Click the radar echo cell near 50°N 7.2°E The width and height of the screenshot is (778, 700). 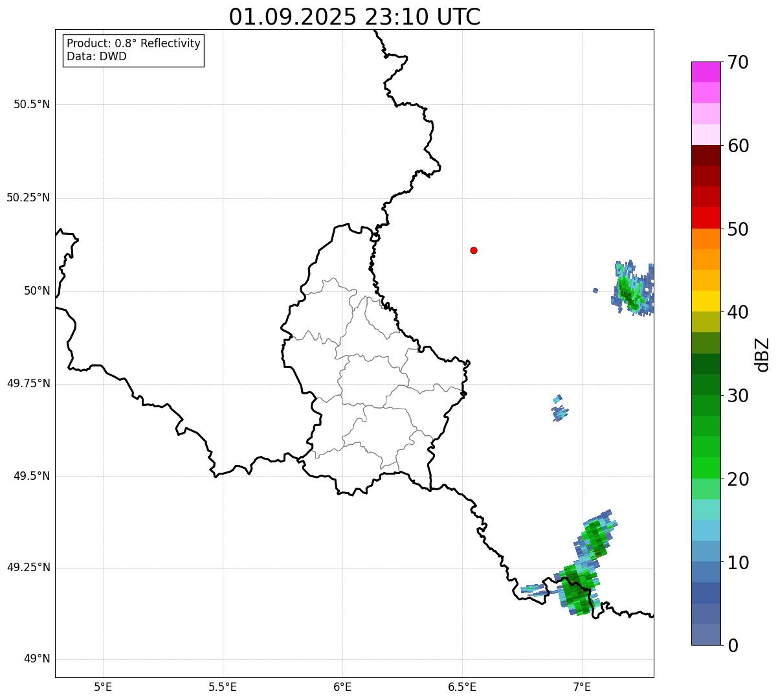pyautogui.click(x=632, y=289)
